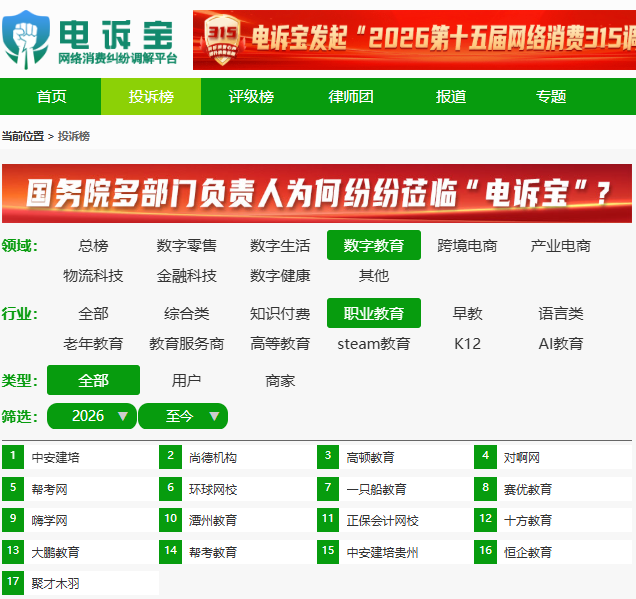Open rank 14 帮考教育

click(213, 552)
